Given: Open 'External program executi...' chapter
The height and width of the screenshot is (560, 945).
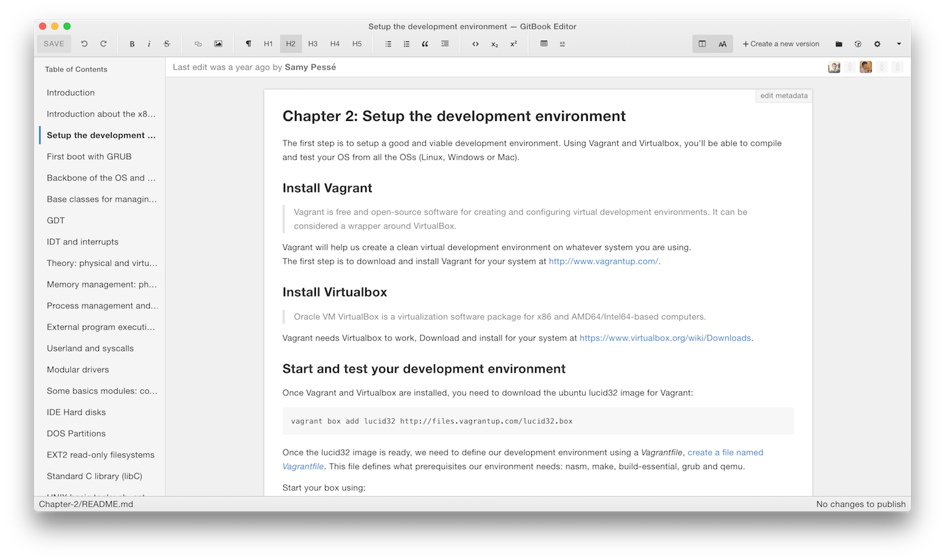Looking at the screenshot, I should (100, 327).
